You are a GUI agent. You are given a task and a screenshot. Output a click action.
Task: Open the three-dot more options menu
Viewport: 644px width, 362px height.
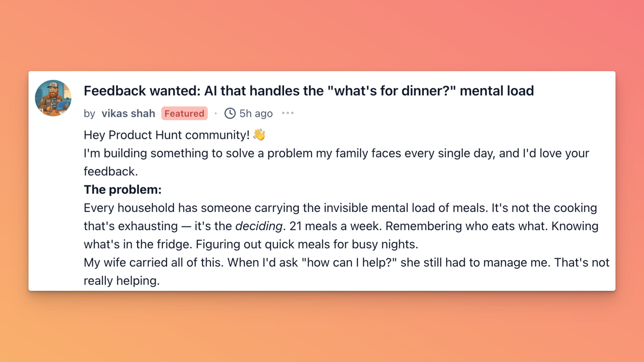click(288, 113)
